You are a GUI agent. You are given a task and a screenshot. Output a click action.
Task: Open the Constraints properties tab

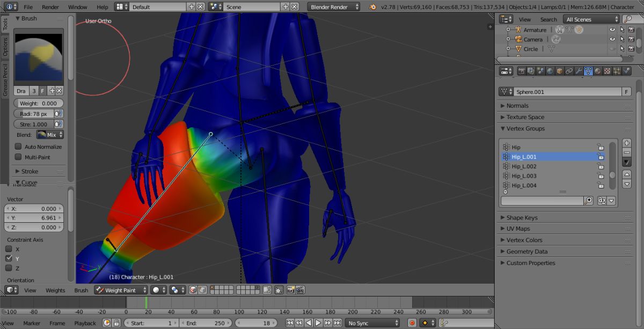click(569, 71)
